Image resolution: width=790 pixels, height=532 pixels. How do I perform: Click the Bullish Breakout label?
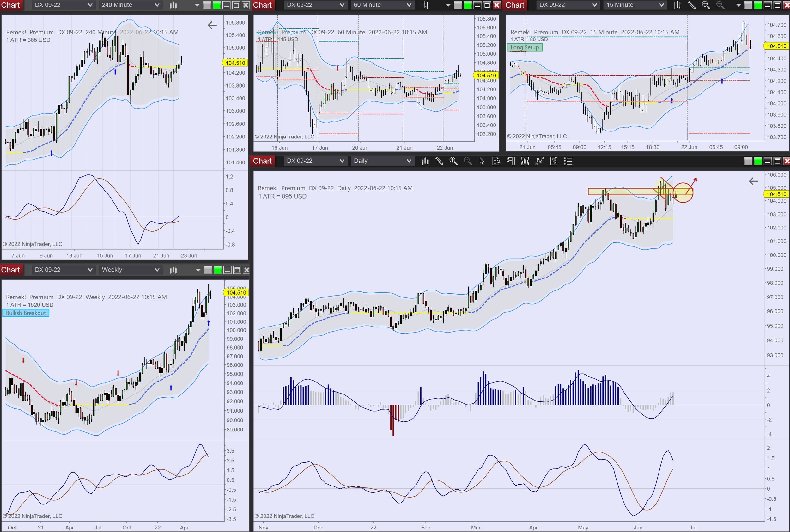pyautogui.click(x=26, y=313)
